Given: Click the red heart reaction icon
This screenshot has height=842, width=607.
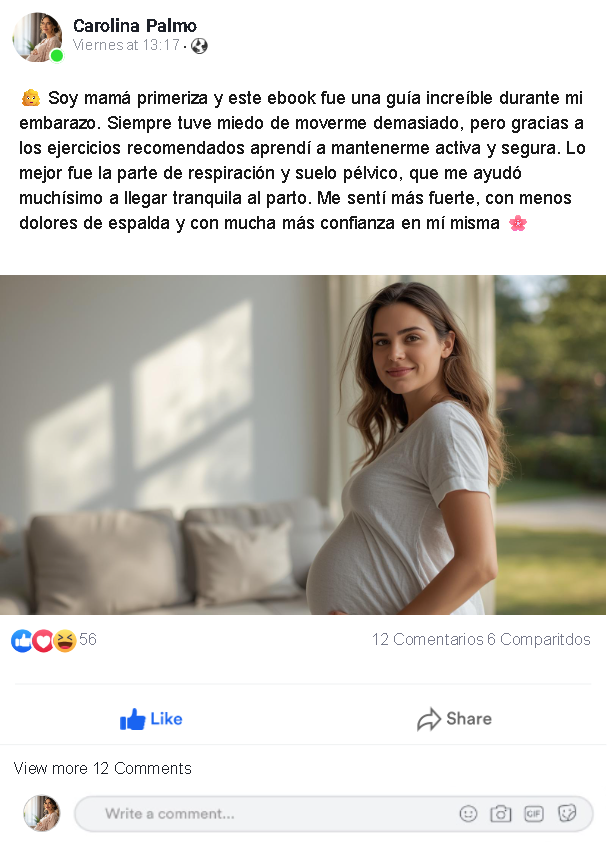Looking at the screenshot, I should coord(43,640).
